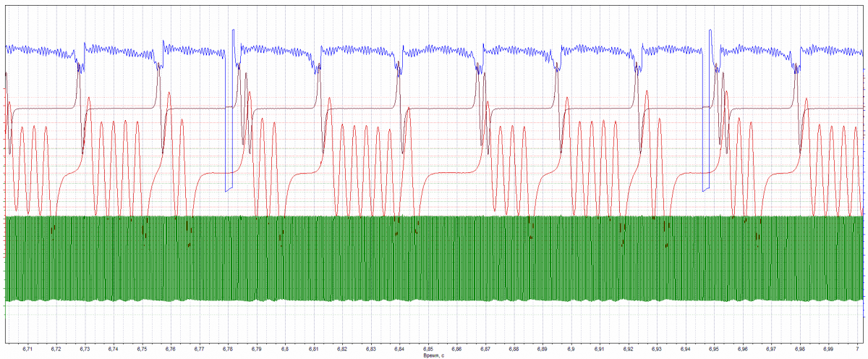Click the 6,71 time axis label

pos(27,349)
